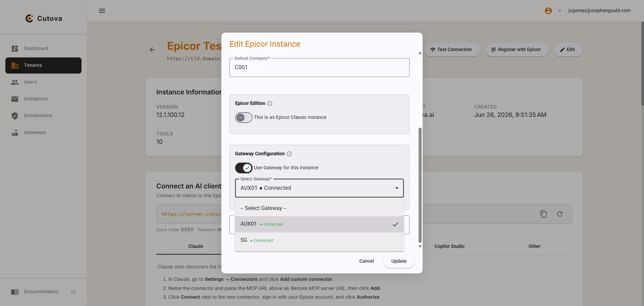Click the version value 12.1.100.12
The width and height of the screenshot is (644, 306).
170,115
